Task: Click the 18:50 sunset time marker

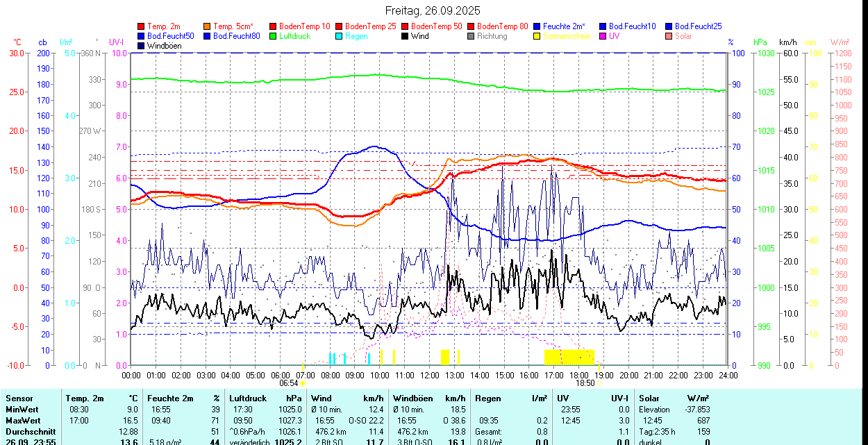Action: (585, 383)
